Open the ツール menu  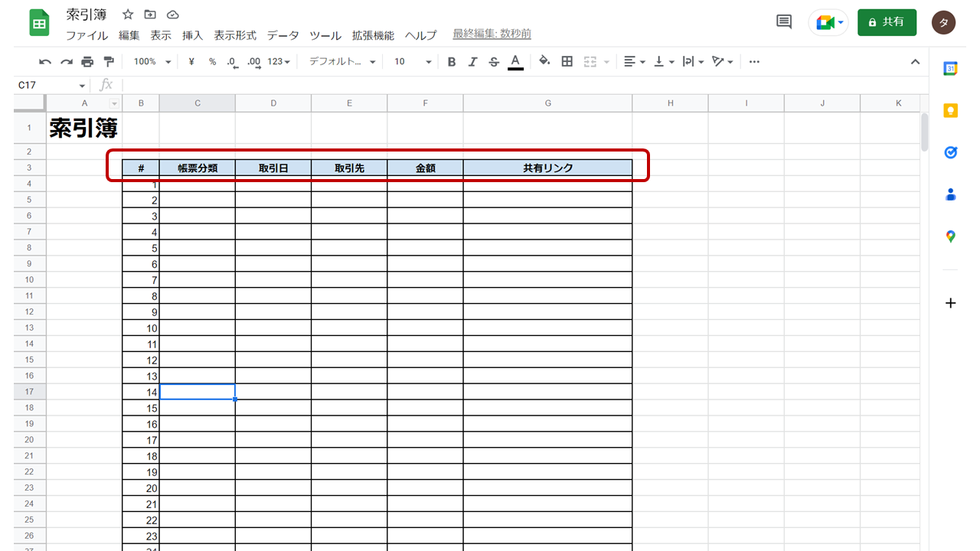[x=325, y=35]
